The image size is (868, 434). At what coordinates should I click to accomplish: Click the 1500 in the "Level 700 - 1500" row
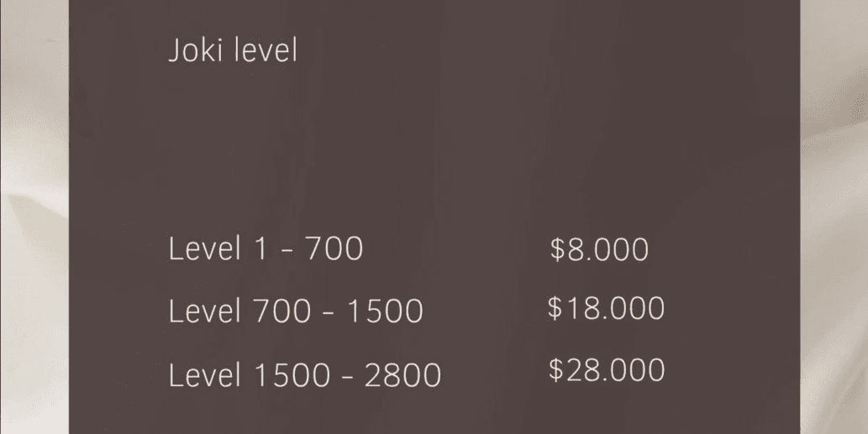[385, 311]
